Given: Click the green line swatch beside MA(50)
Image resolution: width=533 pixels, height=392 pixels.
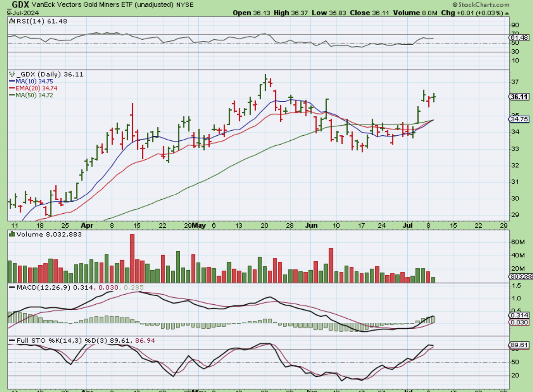Looking at the screenshot, I should pos(11,95).
